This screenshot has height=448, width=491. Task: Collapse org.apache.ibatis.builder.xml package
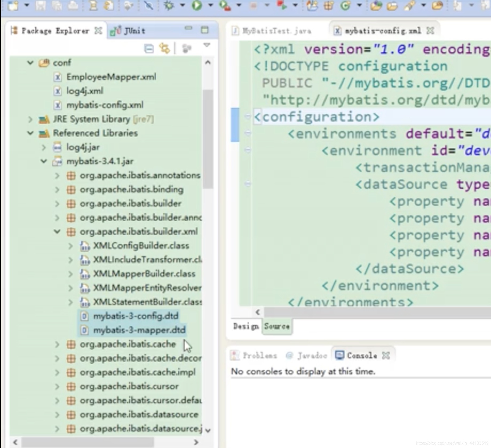pos(57,232)
